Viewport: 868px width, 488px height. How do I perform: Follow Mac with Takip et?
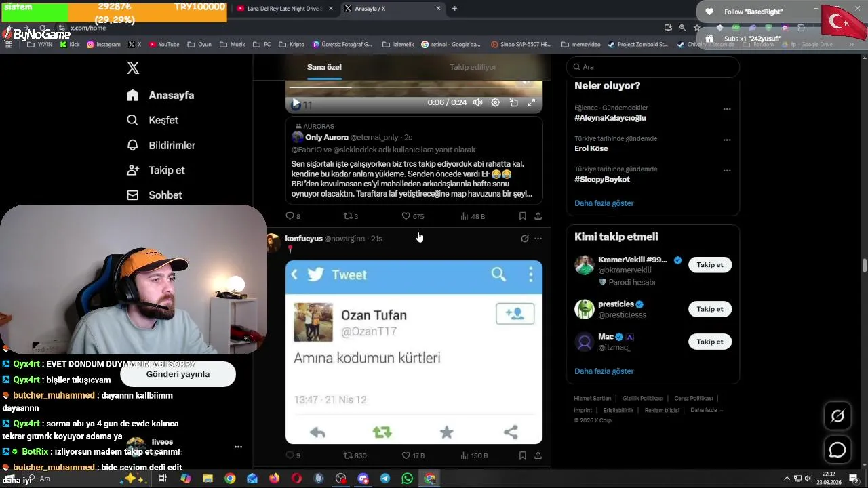click(710, 342)
